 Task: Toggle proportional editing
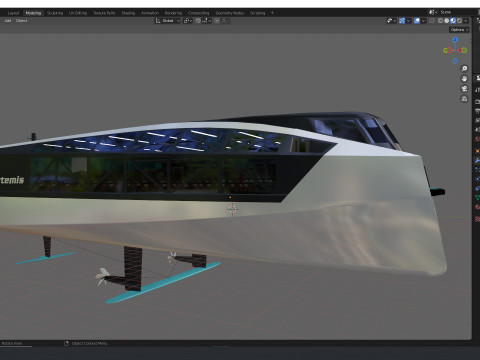coord(217,21)
